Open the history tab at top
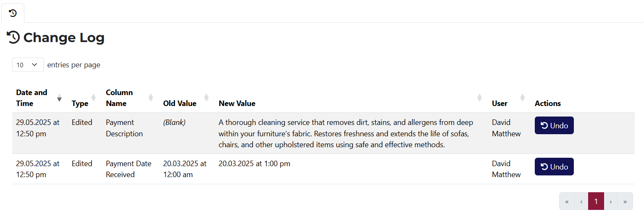The height and width of the screenshot is (220, 644). click(x=13, y=13)
